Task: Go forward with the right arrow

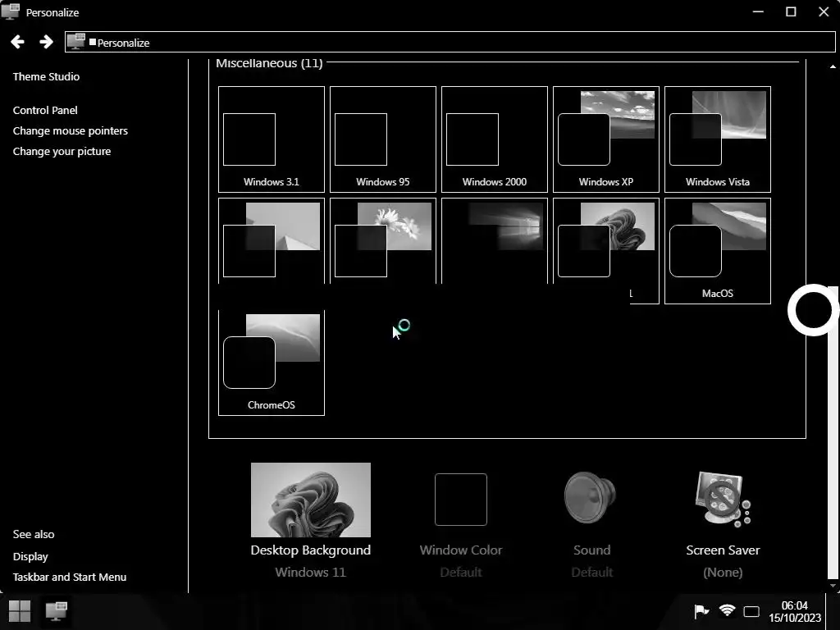Action: click(46, 42)
